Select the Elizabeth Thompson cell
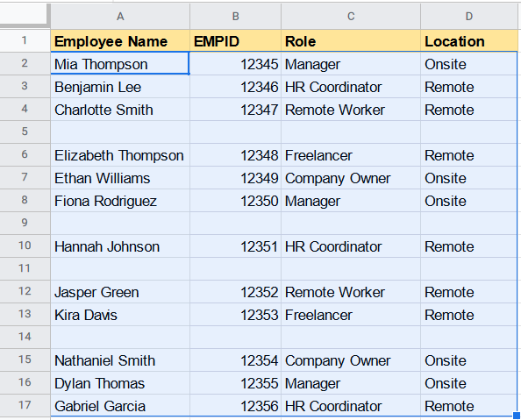This screenshot has height=420, width=521. (120, 155)
